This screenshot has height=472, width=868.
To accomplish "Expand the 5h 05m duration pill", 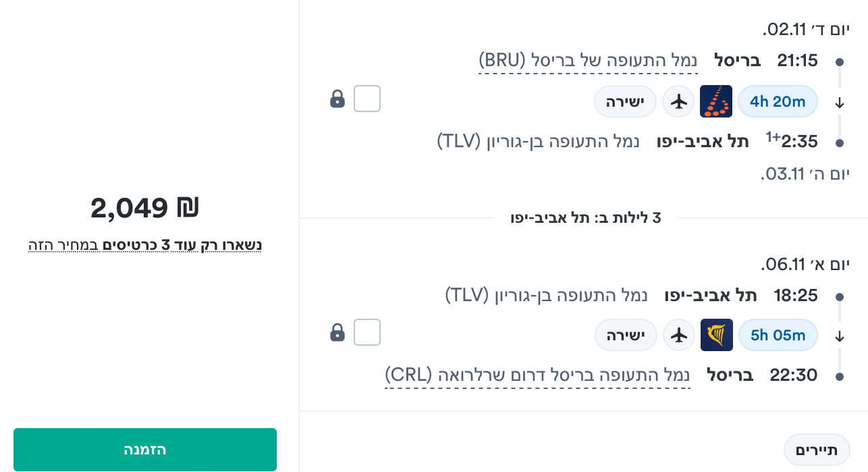I will [x=778, y=335].
